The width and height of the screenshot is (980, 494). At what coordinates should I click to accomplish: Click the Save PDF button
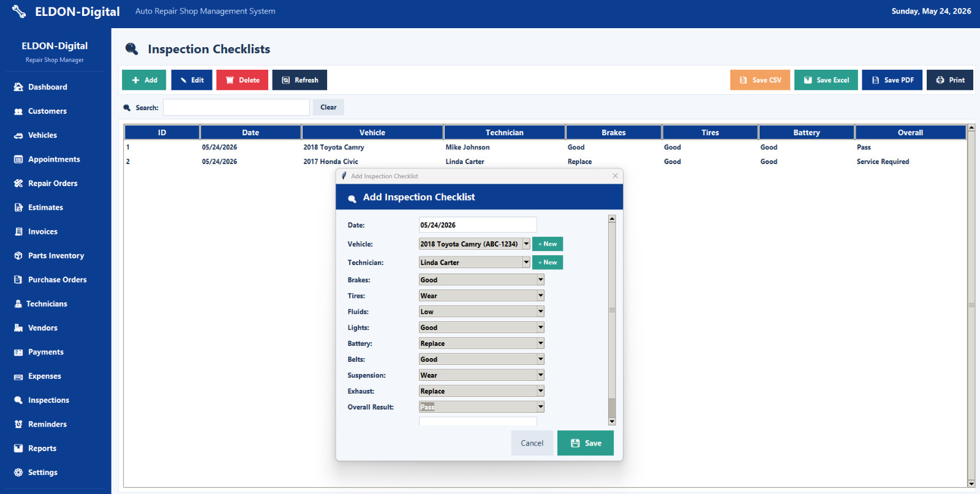click(892, 80)
